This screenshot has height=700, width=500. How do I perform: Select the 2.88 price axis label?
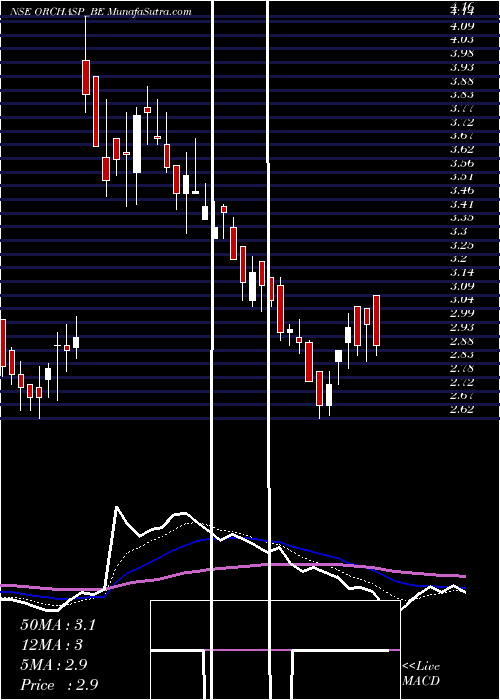click(462, 341)
